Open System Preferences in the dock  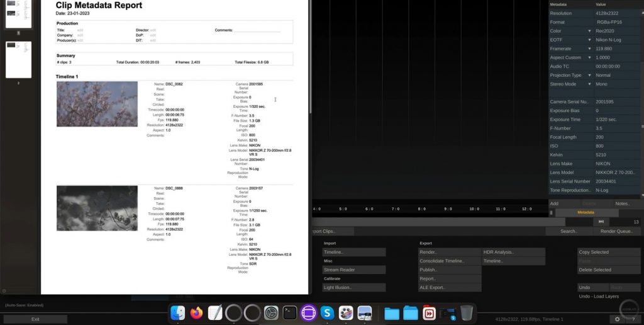tap(271, 313)
